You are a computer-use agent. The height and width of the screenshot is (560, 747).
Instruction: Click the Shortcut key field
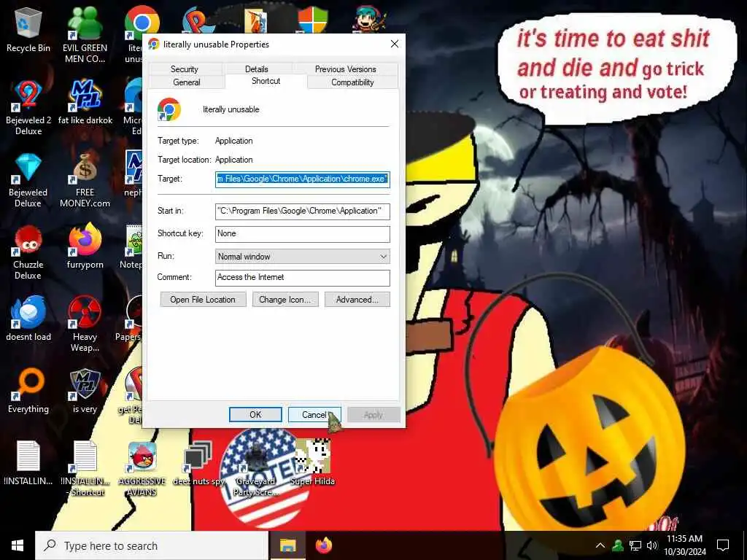(303, 234)
